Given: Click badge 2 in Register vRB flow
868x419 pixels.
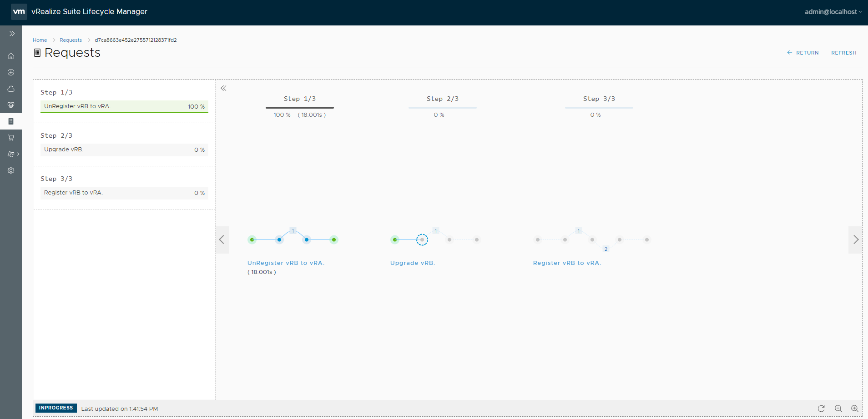Looking at the screenshot, I should tap(606, 249).
